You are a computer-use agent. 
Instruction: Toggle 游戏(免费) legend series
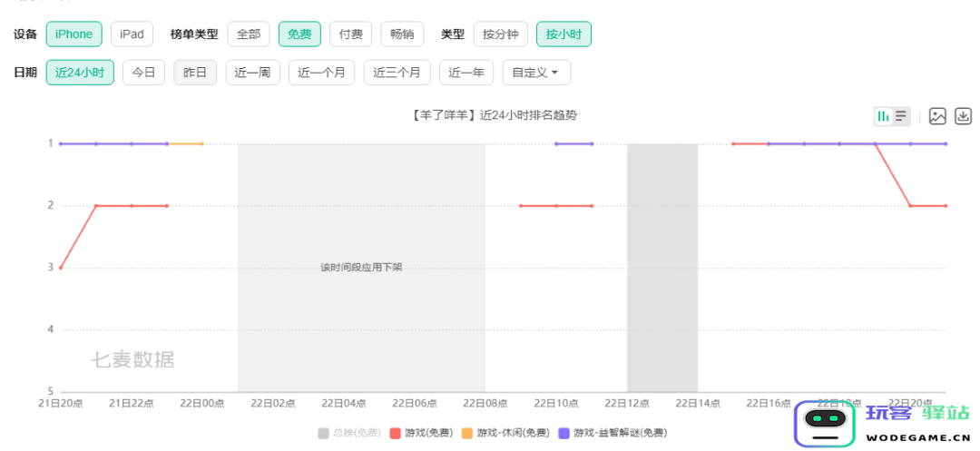pyautogui.click(x=421, y=433)
